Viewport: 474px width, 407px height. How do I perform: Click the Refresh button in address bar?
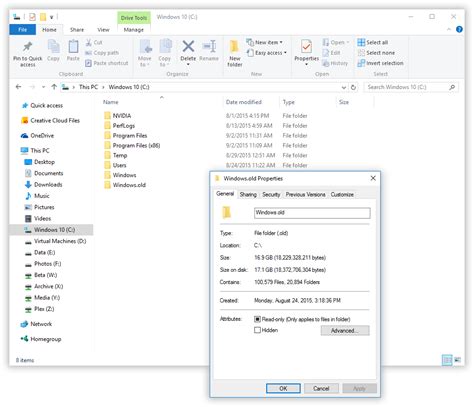pos(353,87)
